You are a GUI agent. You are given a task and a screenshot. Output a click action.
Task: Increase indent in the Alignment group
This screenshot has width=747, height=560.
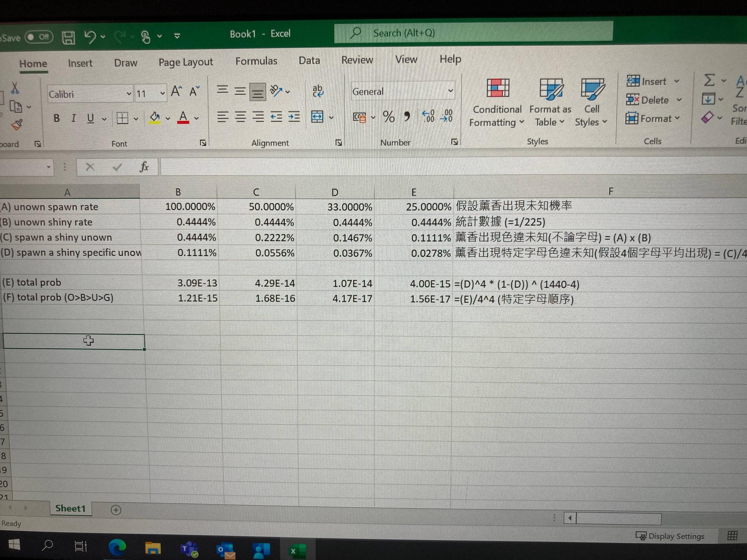pyautogui.click(x=294, y=117)
